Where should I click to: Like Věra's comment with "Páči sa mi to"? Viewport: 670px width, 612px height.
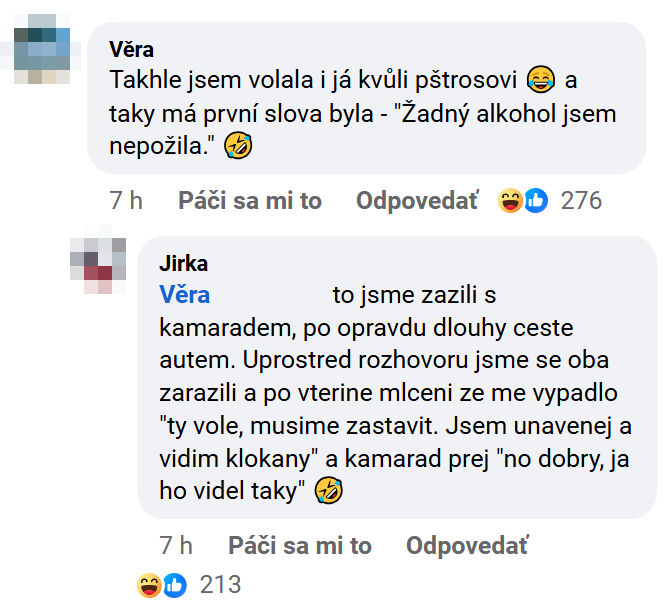point(250,201)
